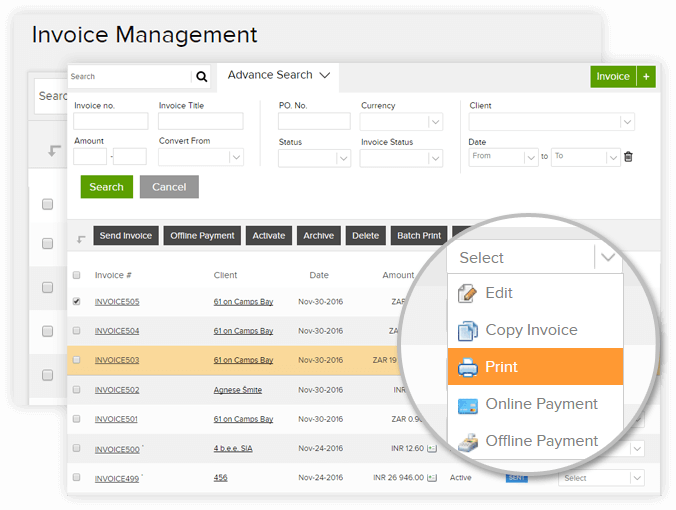Click the green Invoice button
The image size is (676, 510).
[613, 77]
